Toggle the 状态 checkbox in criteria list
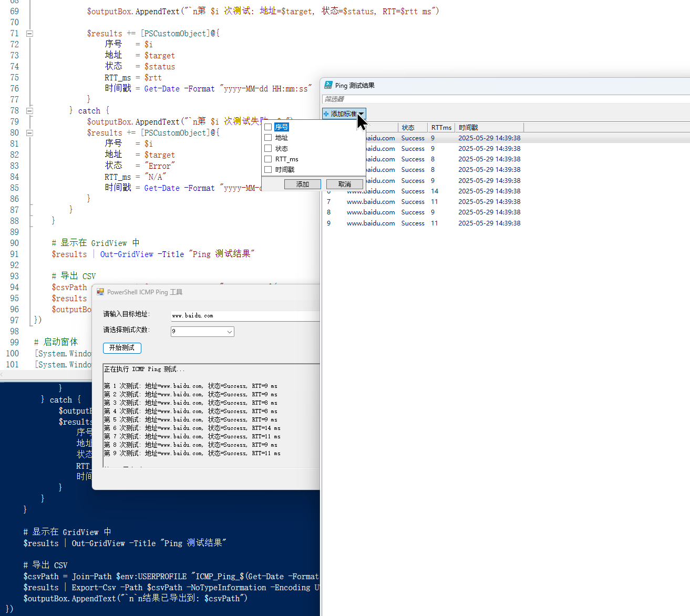This screenshot has width=690, height=616. 268,148
